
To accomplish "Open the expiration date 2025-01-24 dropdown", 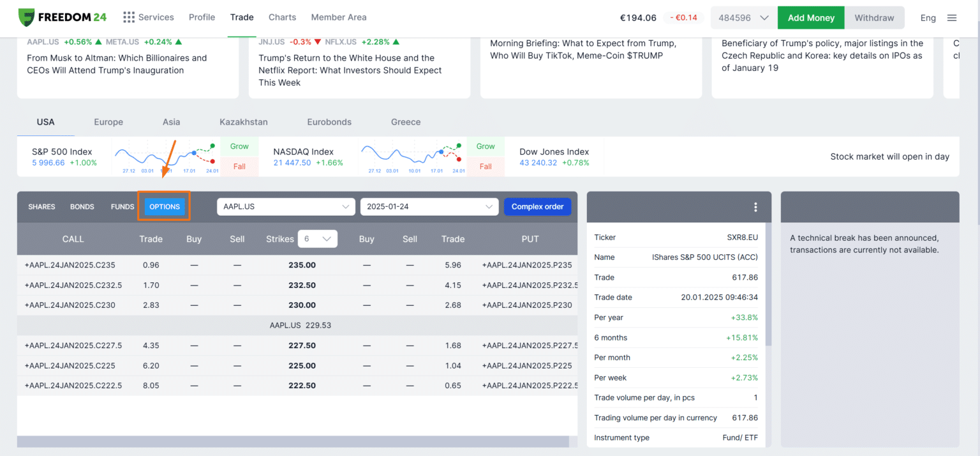I will tap(429, 206).
